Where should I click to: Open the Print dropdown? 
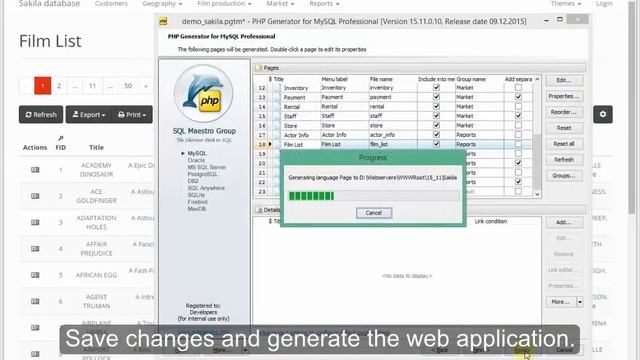tap(132, 115)
